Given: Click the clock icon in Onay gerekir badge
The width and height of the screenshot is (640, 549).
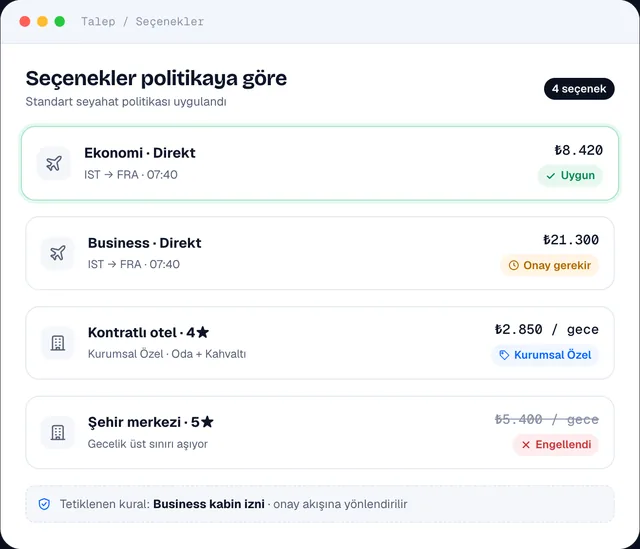Looking at the screenshot, I should pyautogui.click(x=513, y=265).
